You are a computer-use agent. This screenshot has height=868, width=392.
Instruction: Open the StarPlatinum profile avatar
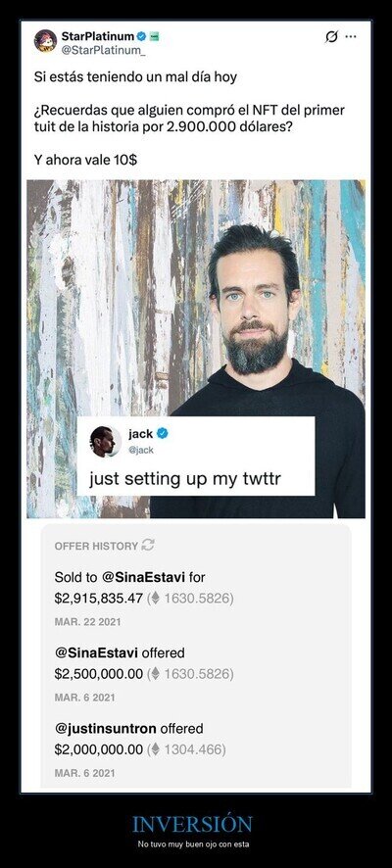pos(45,41)
